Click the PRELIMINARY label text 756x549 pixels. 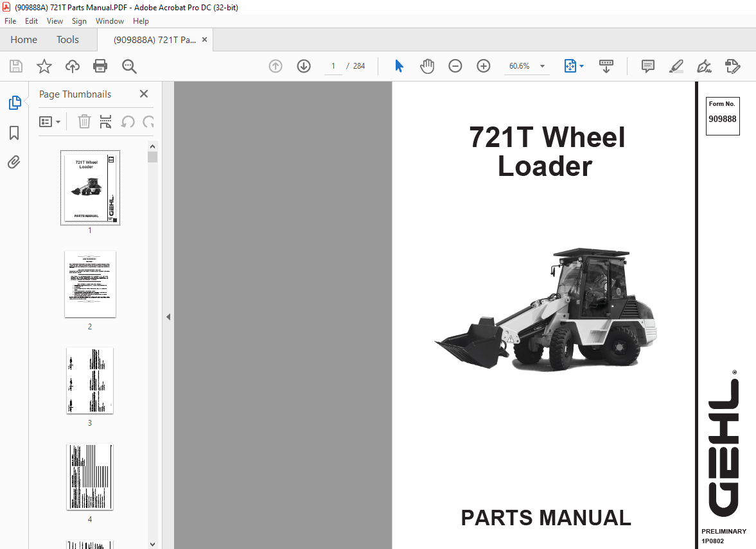pos(724,531)
